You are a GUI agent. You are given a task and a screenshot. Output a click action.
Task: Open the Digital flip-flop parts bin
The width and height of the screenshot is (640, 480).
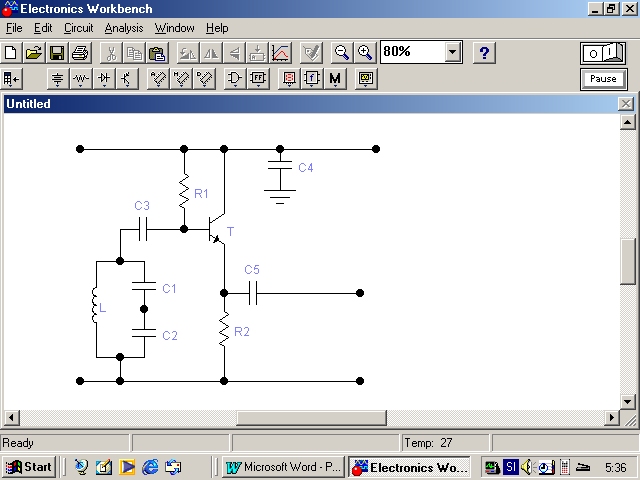coord(258,79)
